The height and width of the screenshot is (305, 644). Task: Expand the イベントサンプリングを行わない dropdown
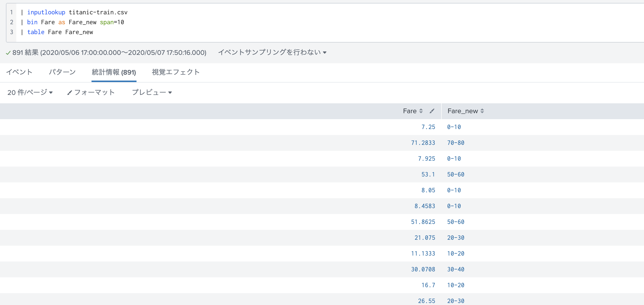[272, 52]
